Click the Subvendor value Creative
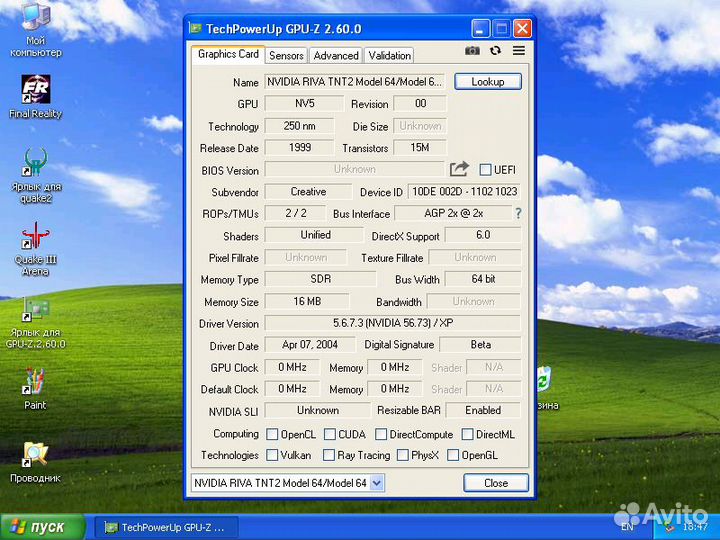 (x=308, y=191)
